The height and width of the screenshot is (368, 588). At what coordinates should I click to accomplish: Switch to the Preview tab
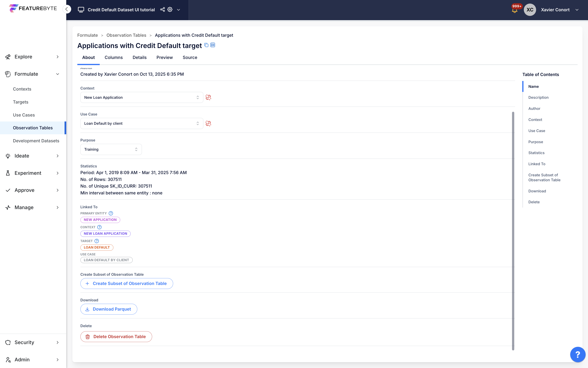tap(164, 57)
